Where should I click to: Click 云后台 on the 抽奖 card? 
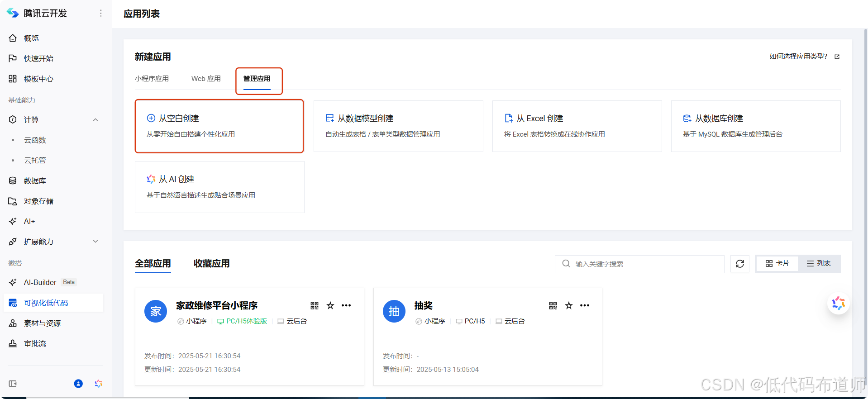pos(510,321)
